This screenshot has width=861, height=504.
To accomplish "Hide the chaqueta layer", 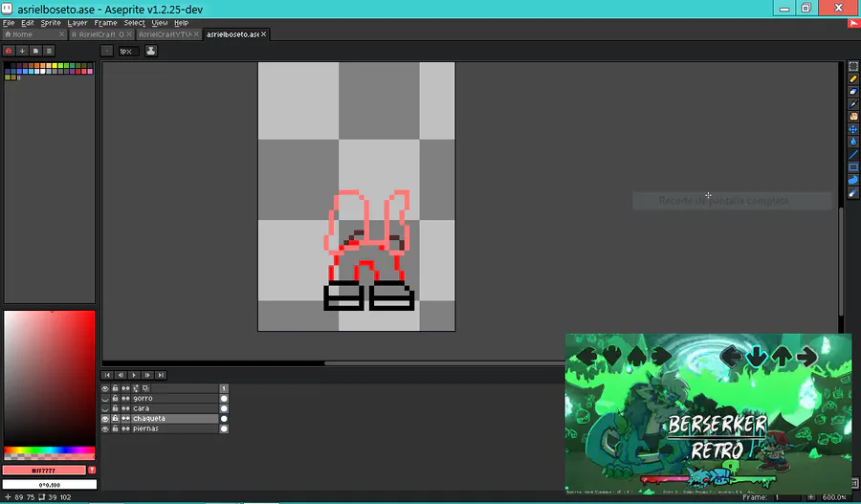I will click(x=105, y=418).
